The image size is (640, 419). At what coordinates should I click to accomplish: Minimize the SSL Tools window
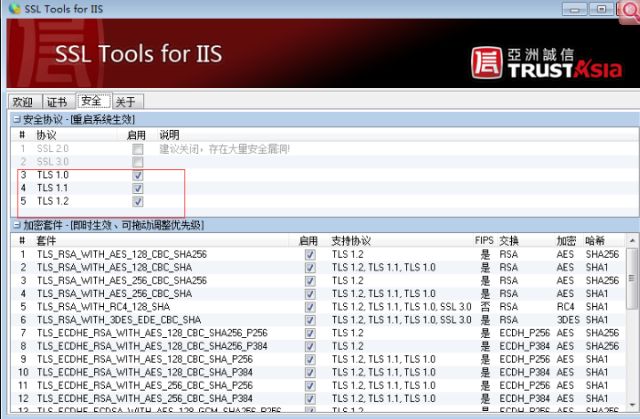coord(575,9)
